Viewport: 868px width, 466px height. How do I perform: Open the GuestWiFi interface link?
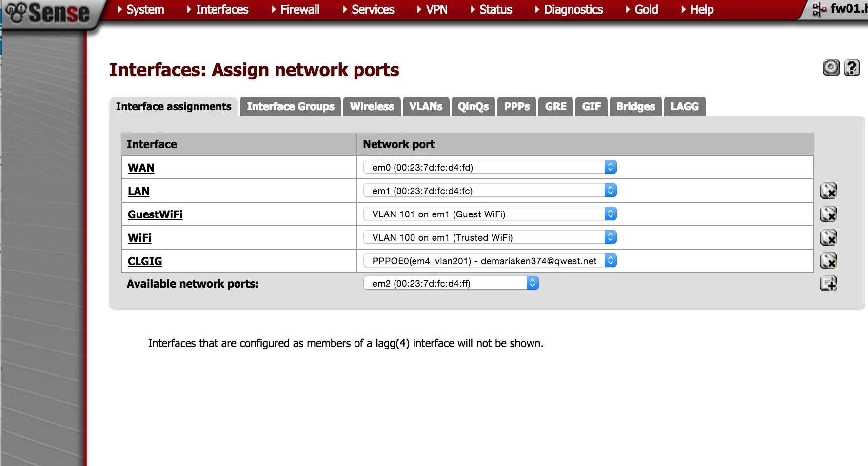click(x=155, y=214)
